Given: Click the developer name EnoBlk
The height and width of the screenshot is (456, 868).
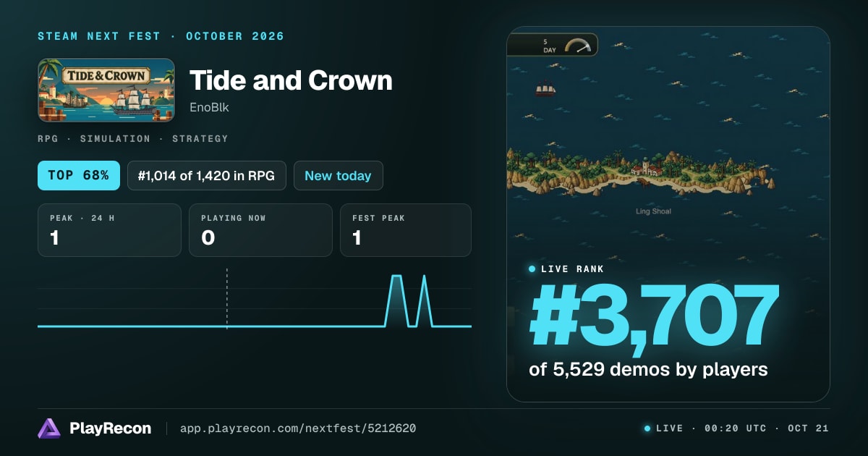Looking at the screenshot, I should pyautogui.click(x=209, y=108).
